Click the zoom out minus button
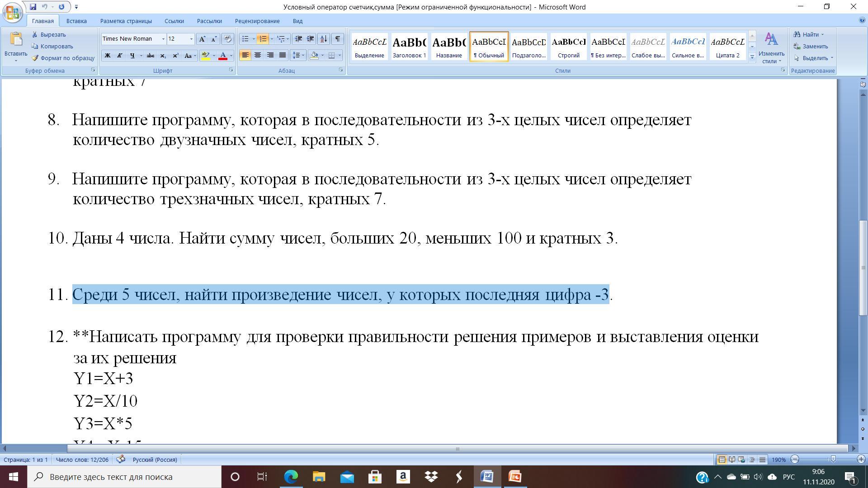Viewport: 868px width, 488px height. 795,460
